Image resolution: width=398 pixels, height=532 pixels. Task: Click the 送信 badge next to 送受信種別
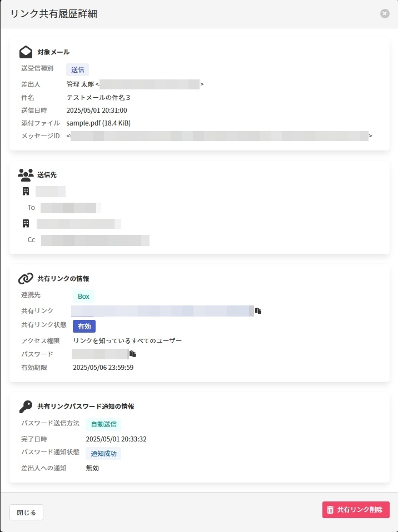click(77, 69)
